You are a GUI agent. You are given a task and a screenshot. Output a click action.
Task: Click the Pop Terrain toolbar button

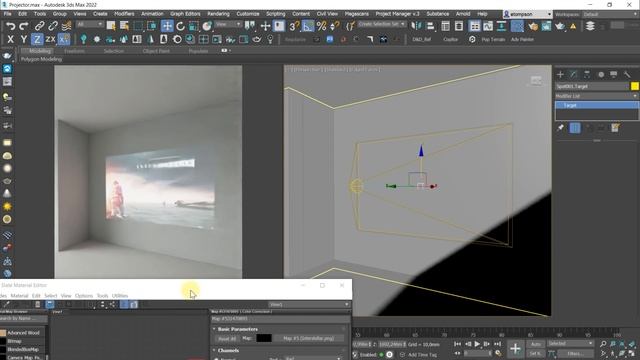coord(493,40)
